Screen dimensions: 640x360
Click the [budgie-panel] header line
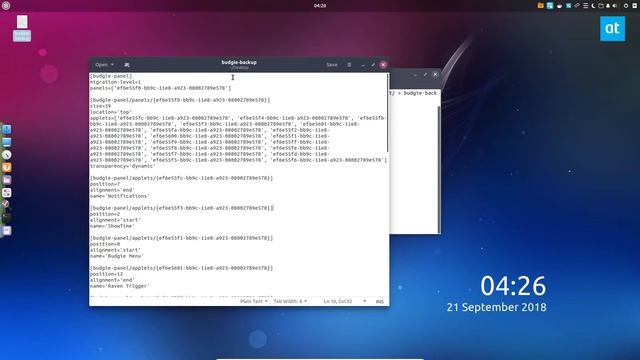point(111,76)
